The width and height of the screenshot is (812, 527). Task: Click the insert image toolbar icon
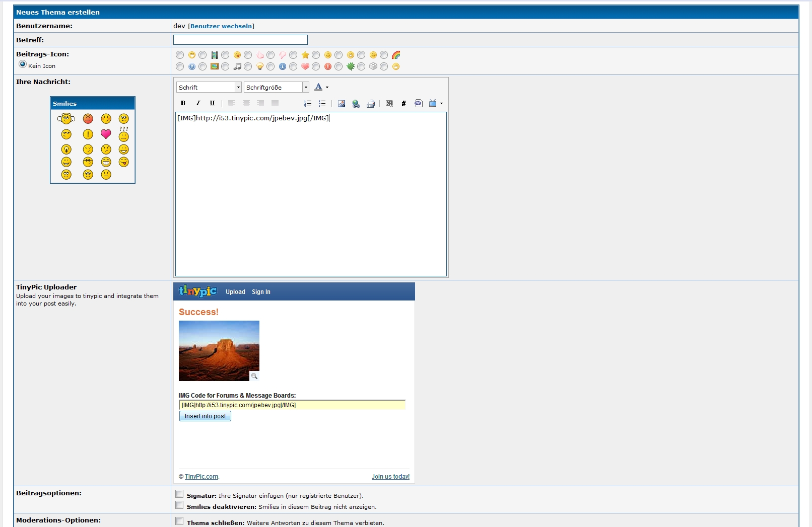click(342, 104)
